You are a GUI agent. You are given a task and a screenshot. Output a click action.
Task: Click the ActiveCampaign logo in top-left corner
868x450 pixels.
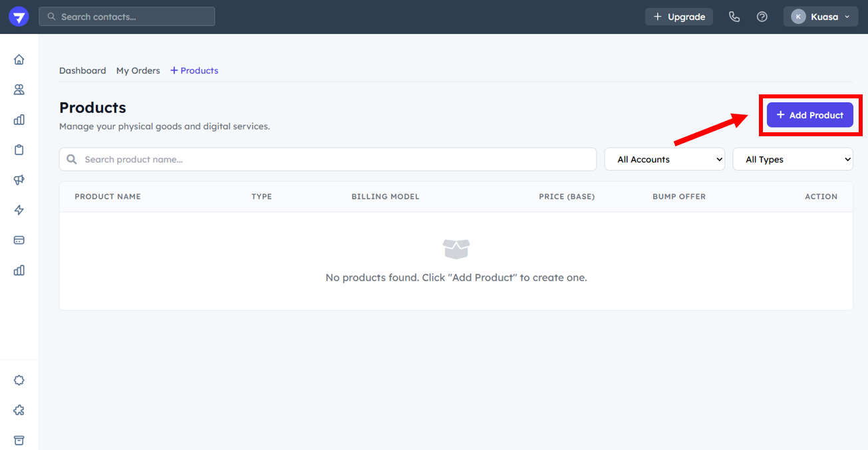tap(19, 17)
